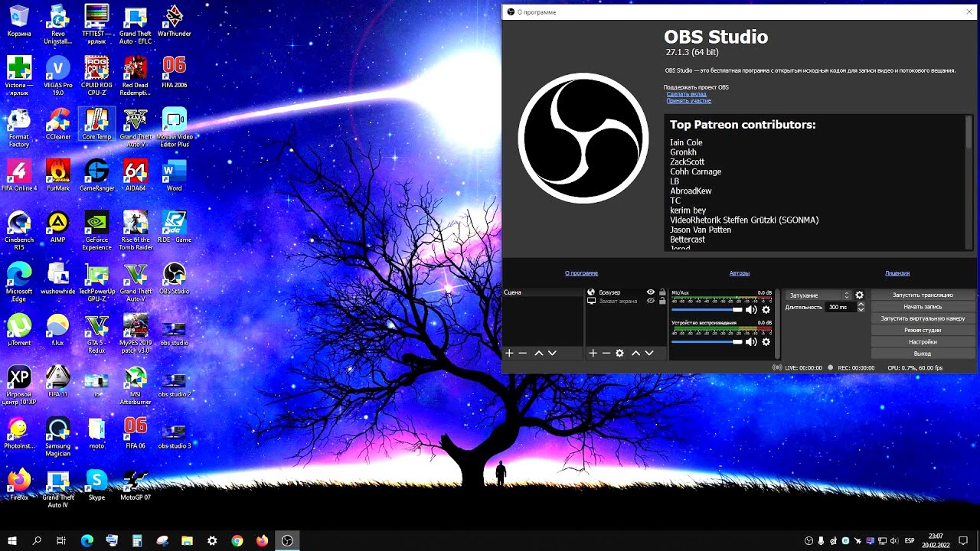Select the MSI Afterburner desktop icon
The width and height of the screenshot is (980, 551).
[136, 386]
